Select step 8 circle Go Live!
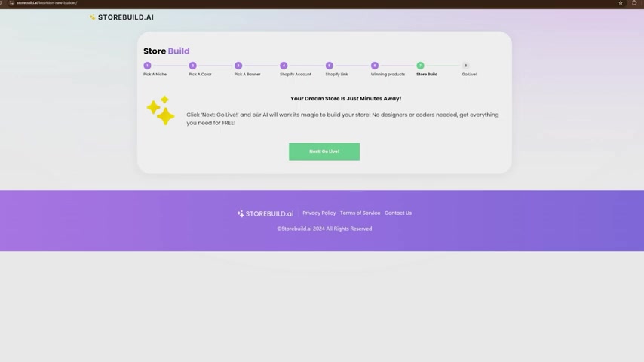The width and height of the screenshot is (644, 362). [x=465, y=66]
